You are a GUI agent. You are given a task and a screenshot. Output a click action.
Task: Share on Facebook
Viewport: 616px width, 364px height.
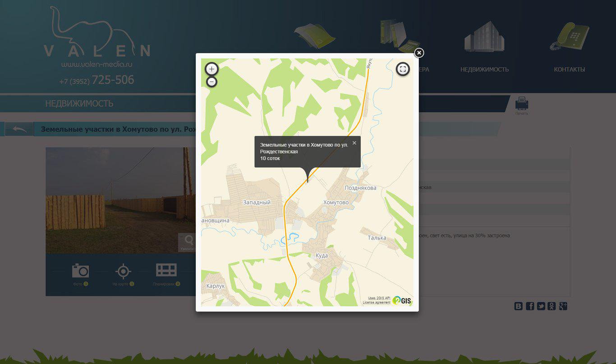click(x=530, y=306)
